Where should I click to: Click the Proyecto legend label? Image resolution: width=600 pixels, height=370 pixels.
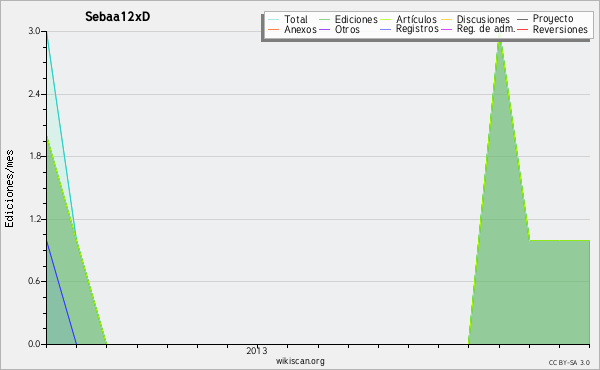point(553,19)
